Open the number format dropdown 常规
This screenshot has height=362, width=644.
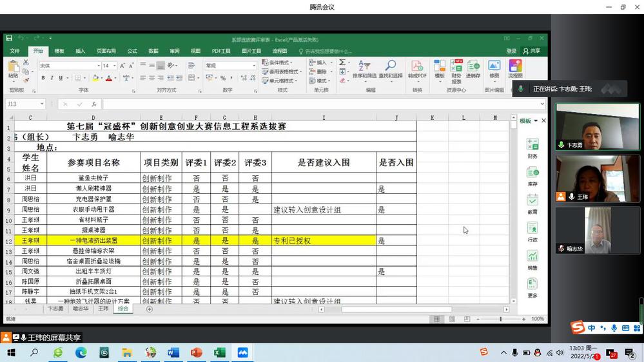coord(254,66)
